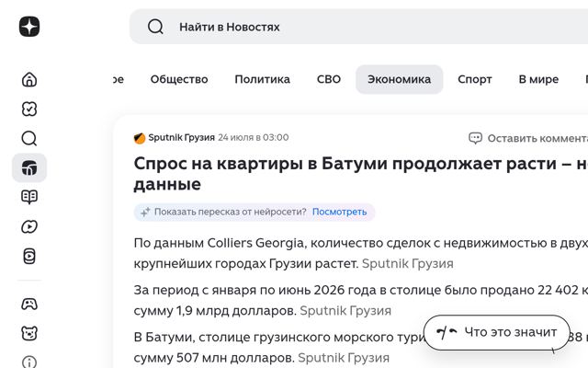Click Sputnik Грузия link after 1,9 млрд долларов
This screenshot has height=368, width=588.
[x=345, y=311]
